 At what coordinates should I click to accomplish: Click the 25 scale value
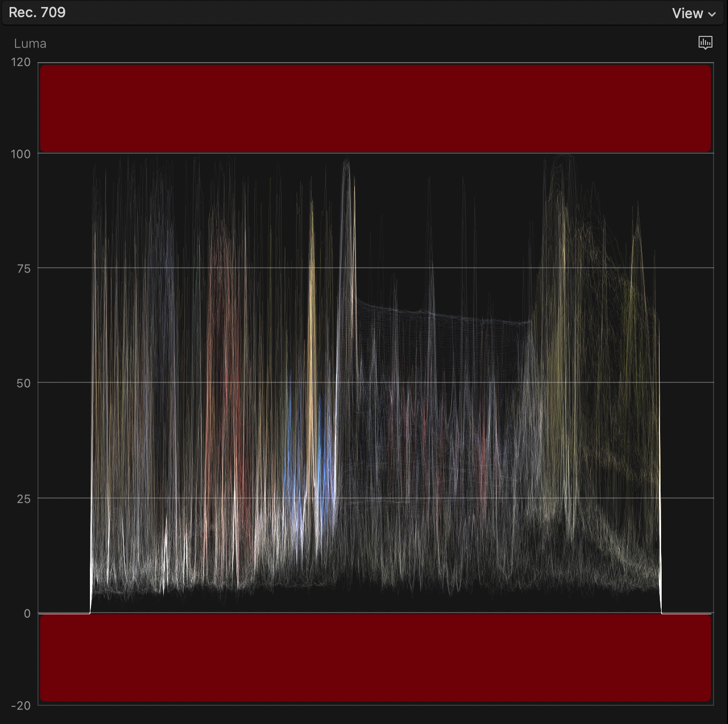pyautogui.click(x=24, y=499)
